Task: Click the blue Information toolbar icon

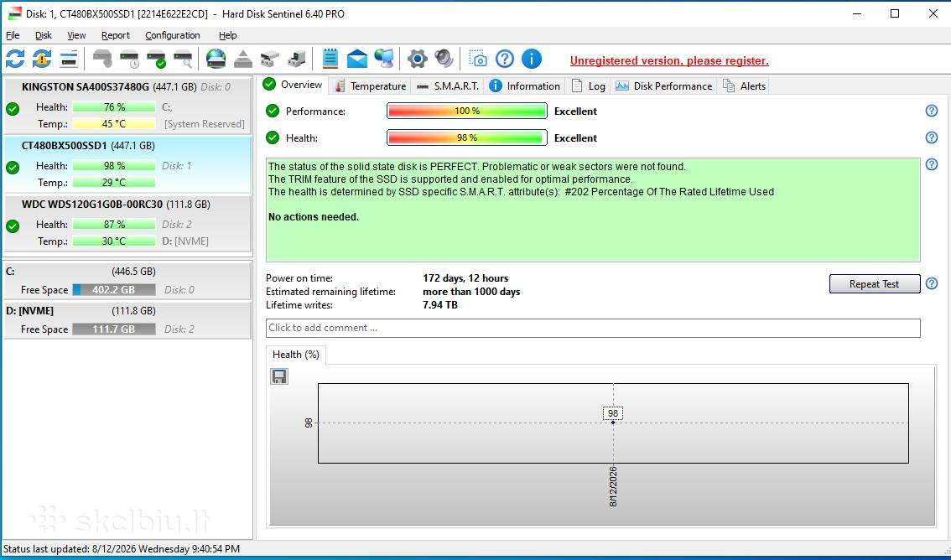Action: click(532, 59)
